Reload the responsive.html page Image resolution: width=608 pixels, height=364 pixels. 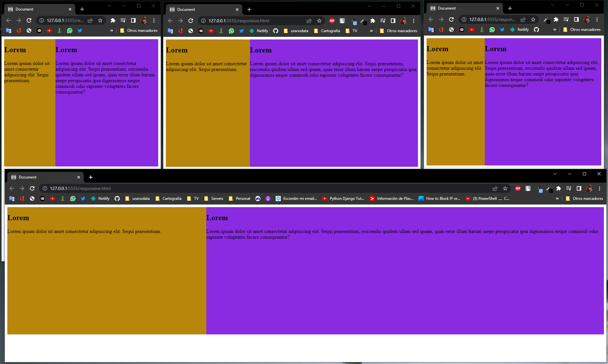(x=32, y=188)
